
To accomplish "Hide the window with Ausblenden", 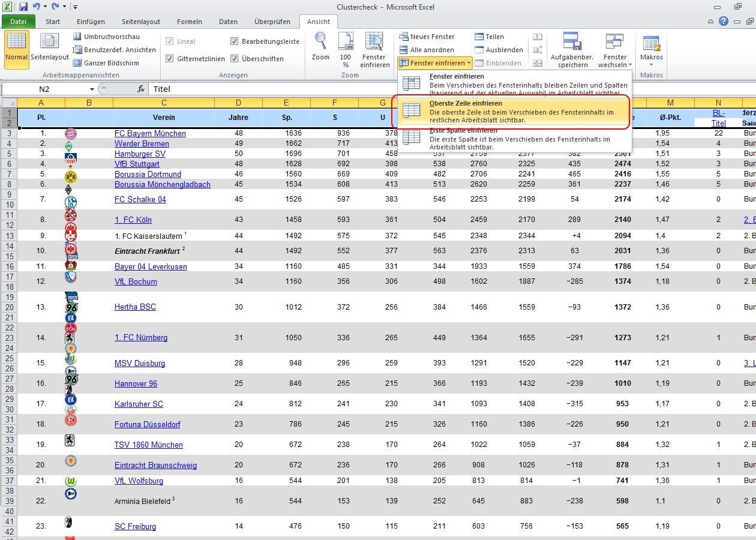I will (x=499, y=50).
